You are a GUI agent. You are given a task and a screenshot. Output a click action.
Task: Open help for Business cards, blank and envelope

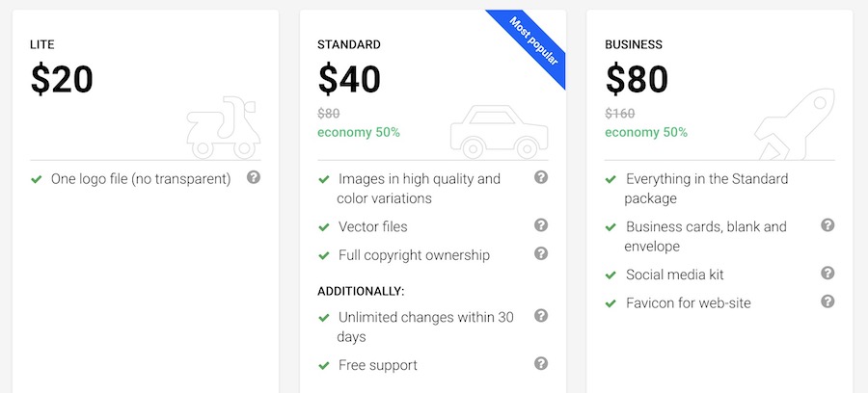point(827,225)
